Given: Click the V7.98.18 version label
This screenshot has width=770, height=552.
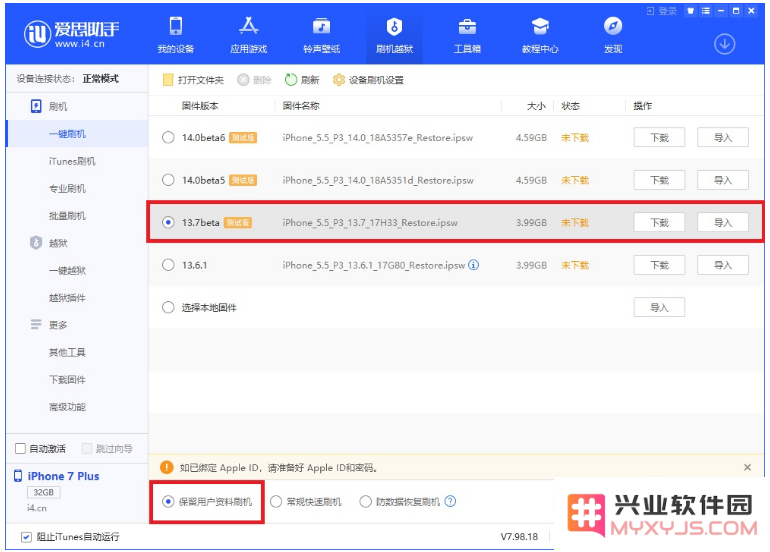Looking at the screenshot, I should point(519,537).
